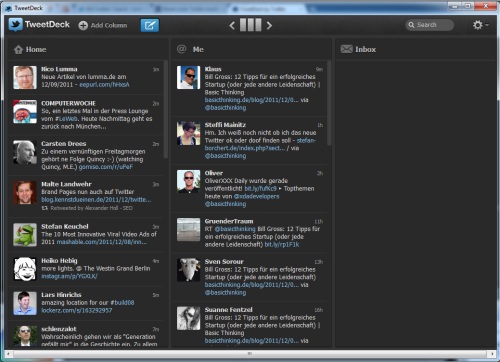Open the instagr.am link in Heiko Hebig's tweet

(x=69, y=276)
